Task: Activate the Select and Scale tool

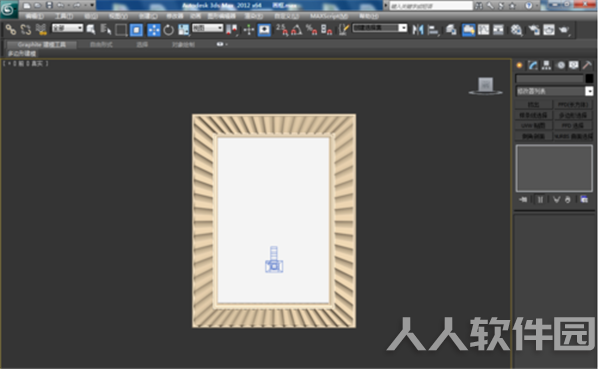Action: click(x=184, y=29)
